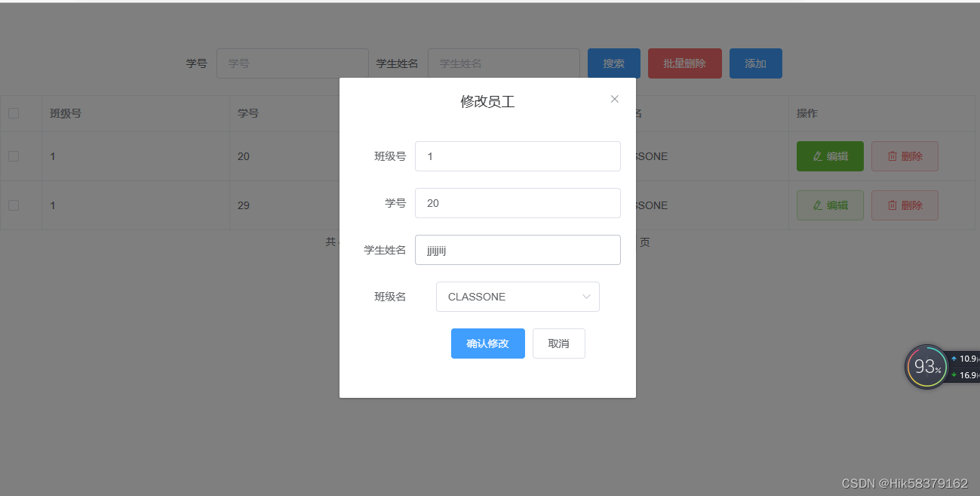Close the 修改员工 dialog using the × icon

(615, 99)
